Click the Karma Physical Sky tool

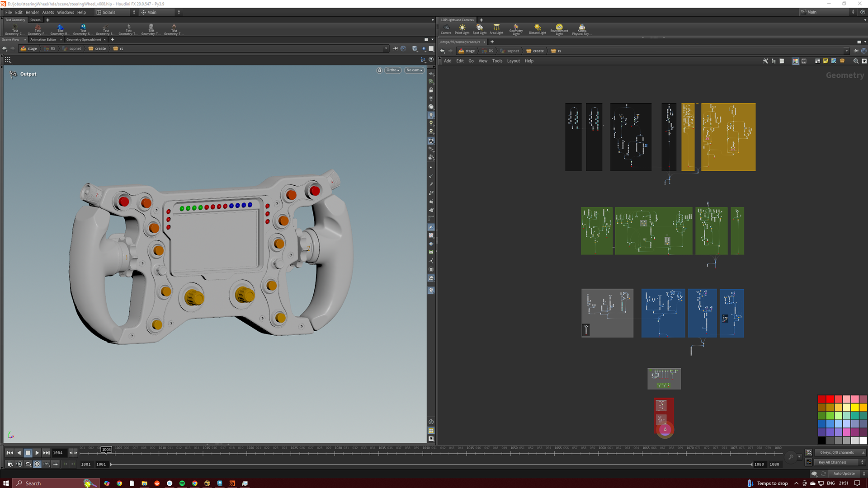click(581, 29)
